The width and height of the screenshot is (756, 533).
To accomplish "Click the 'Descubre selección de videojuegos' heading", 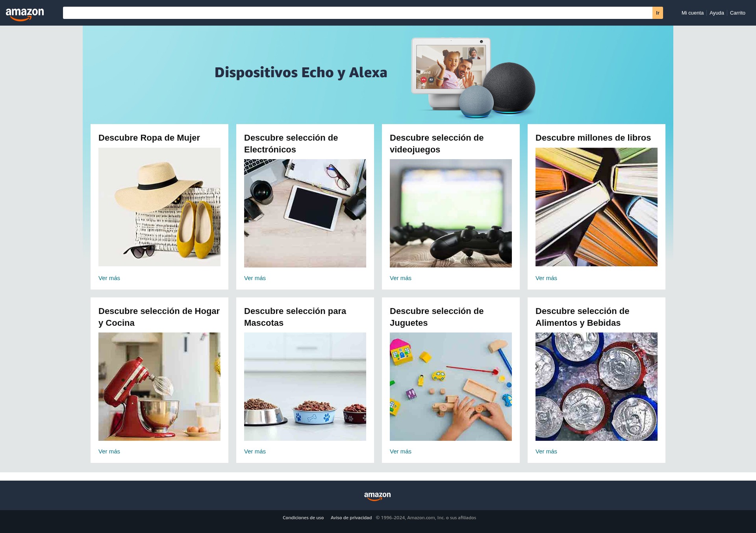I will coord(437,144).
